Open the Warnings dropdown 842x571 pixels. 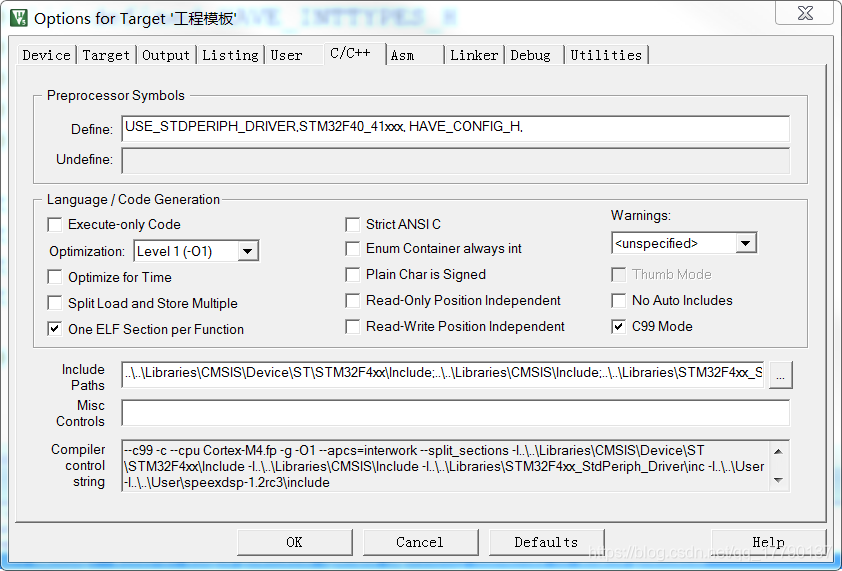[x=745, y=243]
